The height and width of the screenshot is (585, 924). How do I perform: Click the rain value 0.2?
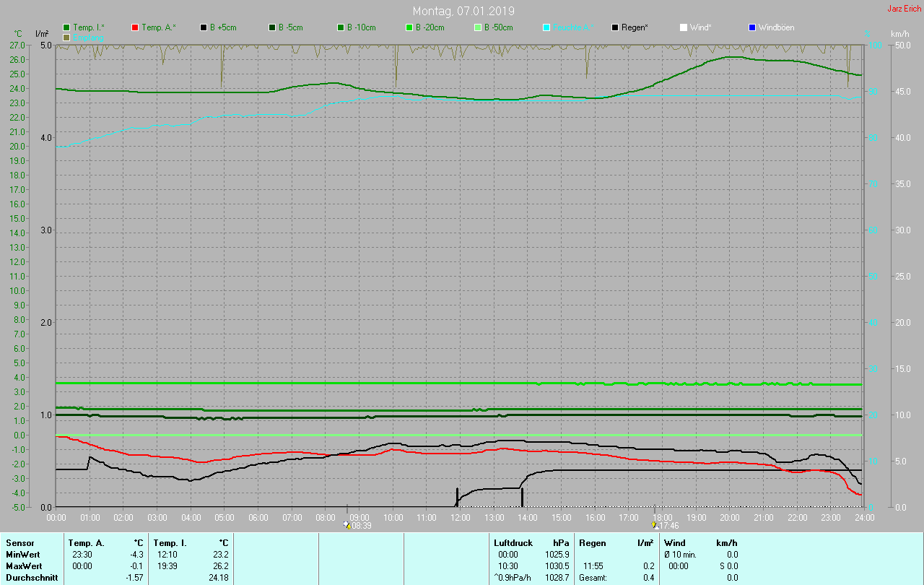point(648,565)
